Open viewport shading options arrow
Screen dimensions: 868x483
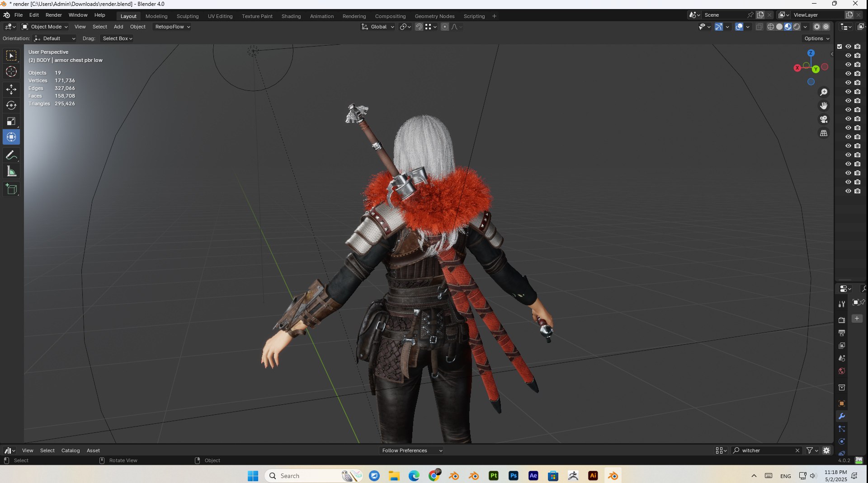(x=805, y=27)
